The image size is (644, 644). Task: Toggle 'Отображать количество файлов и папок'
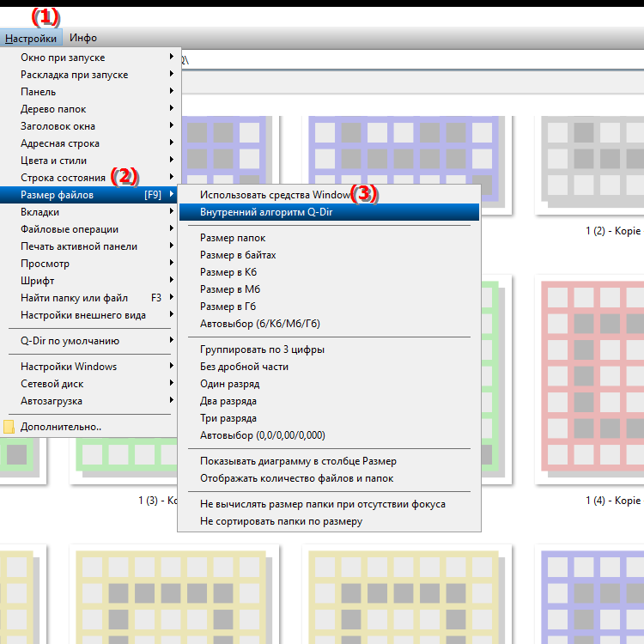(296, 478)
